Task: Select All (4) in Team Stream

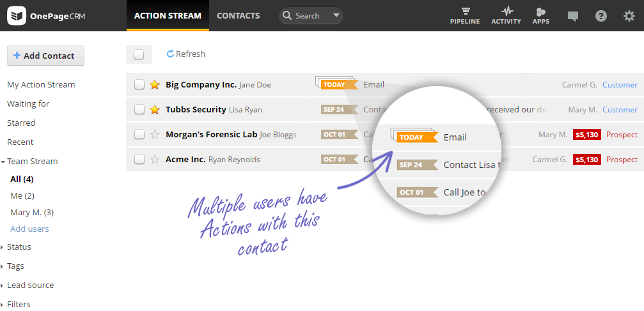Action: (22, 179)
